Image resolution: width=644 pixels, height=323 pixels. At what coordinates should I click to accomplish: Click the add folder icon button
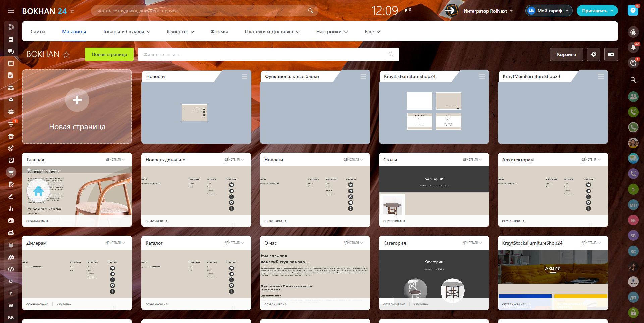[x=611, y=54]
